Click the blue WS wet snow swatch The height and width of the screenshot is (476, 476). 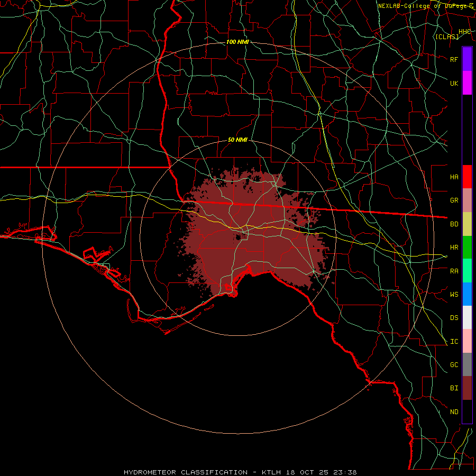tap(467, 294)
